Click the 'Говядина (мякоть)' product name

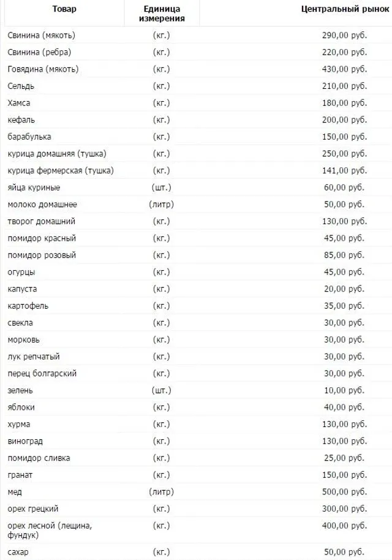coord(43,69)
